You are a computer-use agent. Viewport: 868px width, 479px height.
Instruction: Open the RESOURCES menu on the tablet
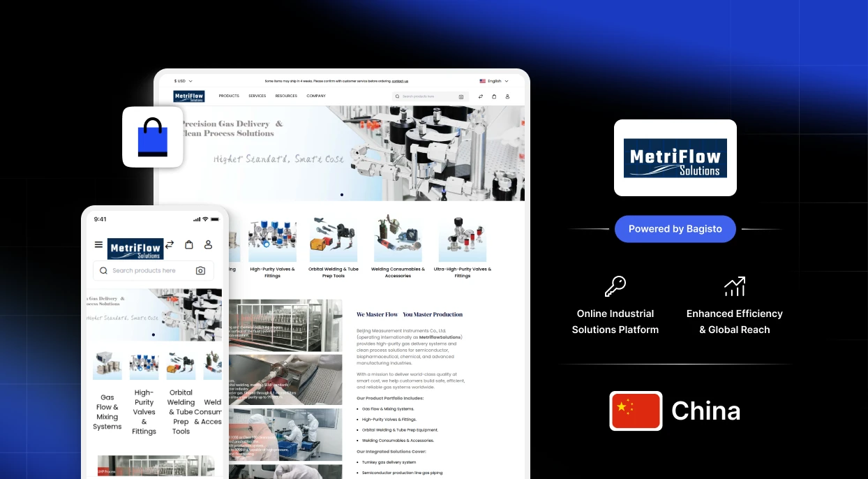[286, 96]
